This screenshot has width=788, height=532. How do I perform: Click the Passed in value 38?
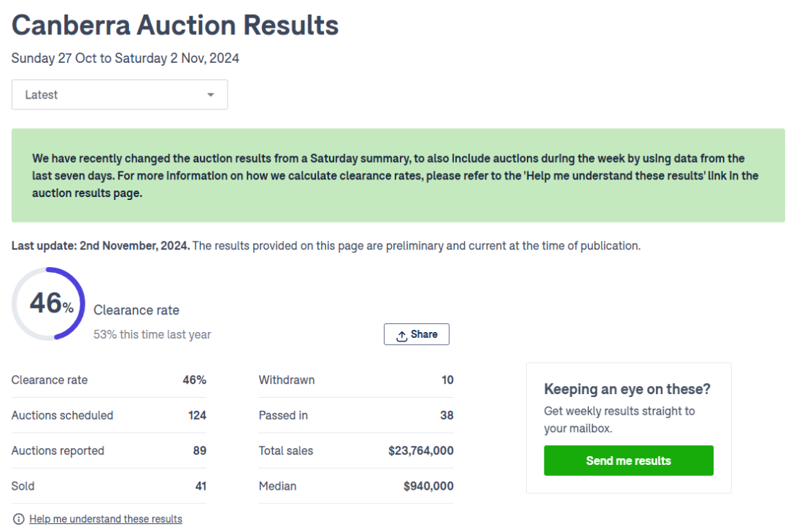pyautogui.click(x=447, y=415)
